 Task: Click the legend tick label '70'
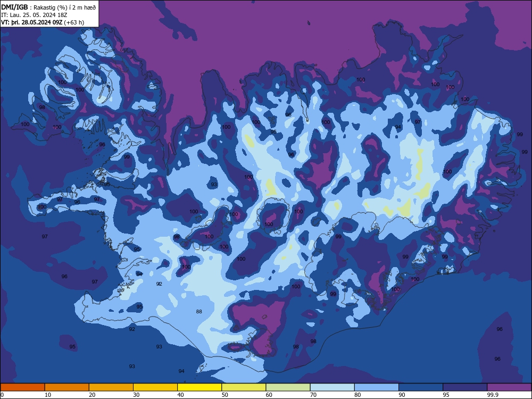click(x=313, y=395)
